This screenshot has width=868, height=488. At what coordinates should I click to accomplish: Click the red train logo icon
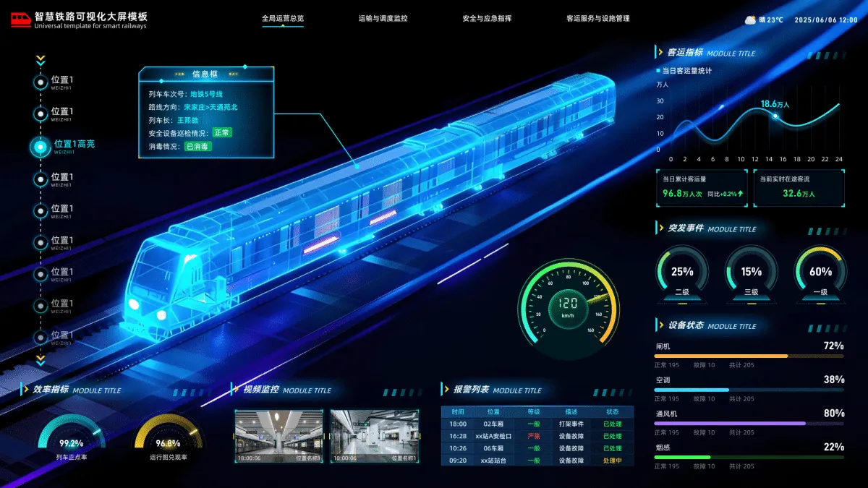click(x=20, y=20)
